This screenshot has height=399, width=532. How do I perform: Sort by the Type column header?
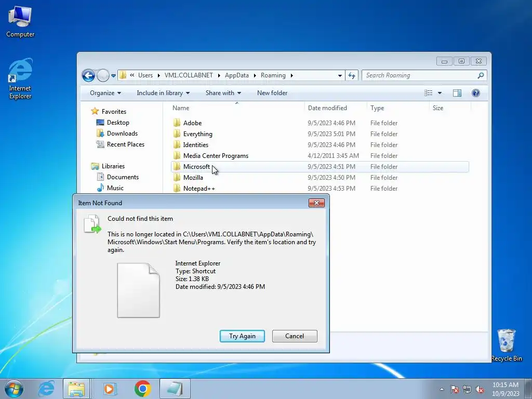coord(398,108)
